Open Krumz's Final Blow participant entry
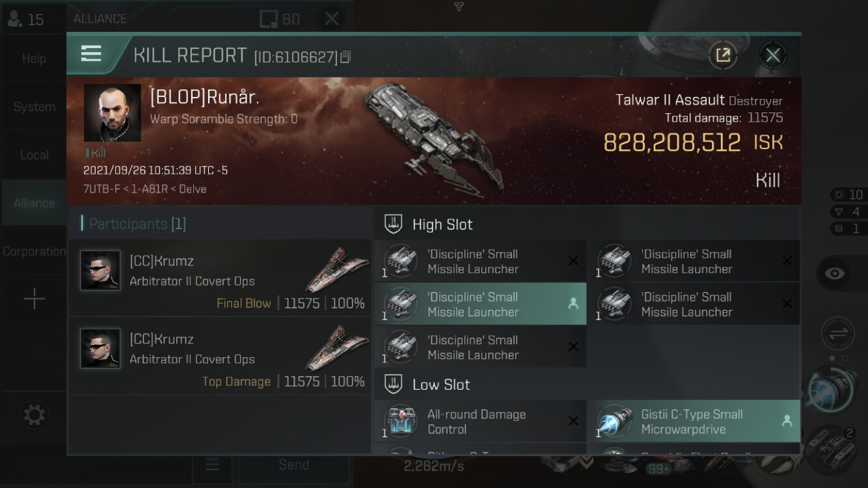Screen dimensions: 868x488 click(x=220, y=278)
